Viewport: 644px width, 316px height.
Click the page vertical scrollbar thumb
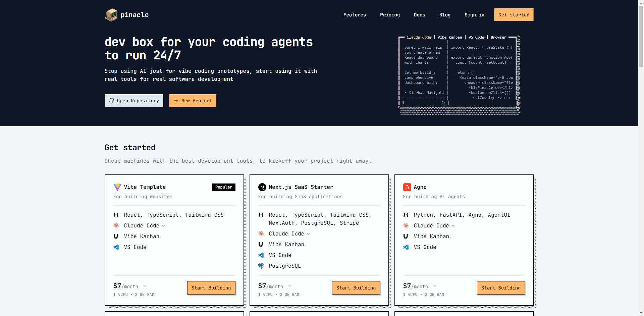coord(641,34)
